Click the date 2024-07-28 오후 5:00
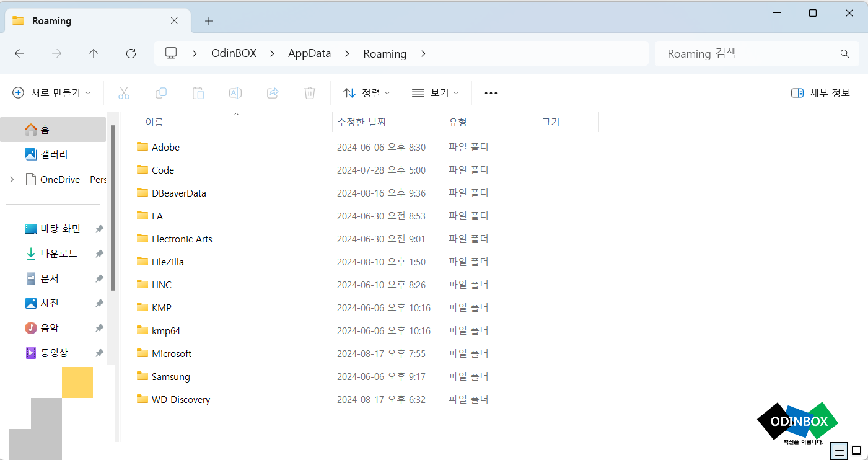Image resolution: width=868 pixels, height=460 pixels. (381, 170)
